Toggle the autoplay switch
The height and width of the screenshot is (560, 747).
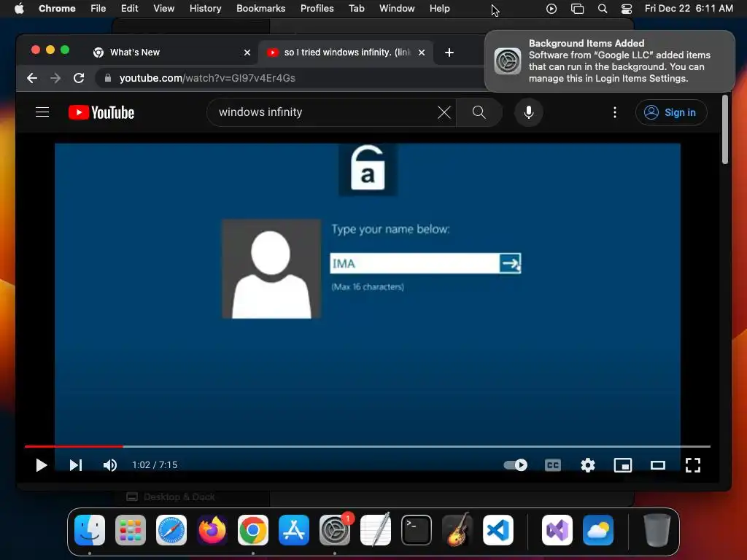(x=516, y=464)
